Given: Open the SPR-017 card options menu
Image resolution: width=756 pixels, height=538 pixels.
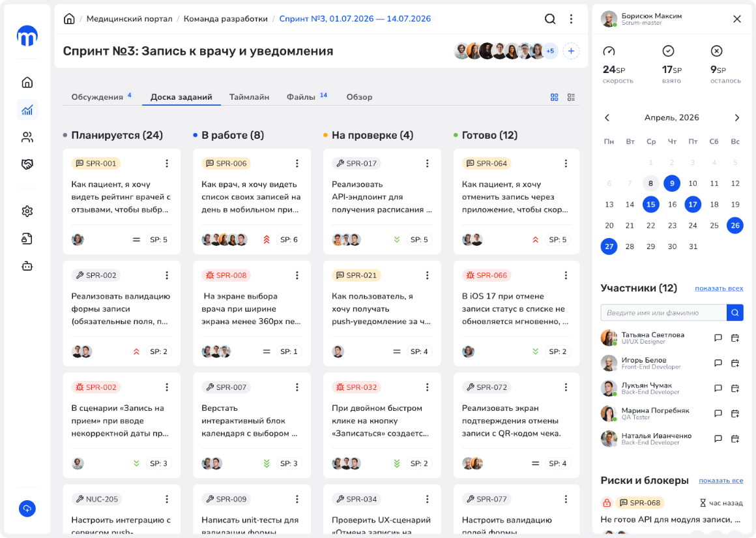Looking at the screenshot, I should (427, 164).
